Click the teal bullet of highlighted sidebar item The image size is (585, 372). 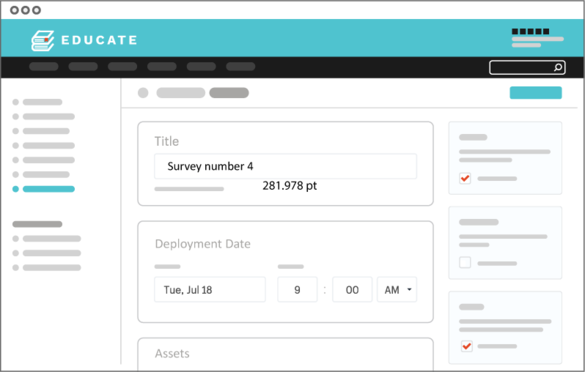16,189
